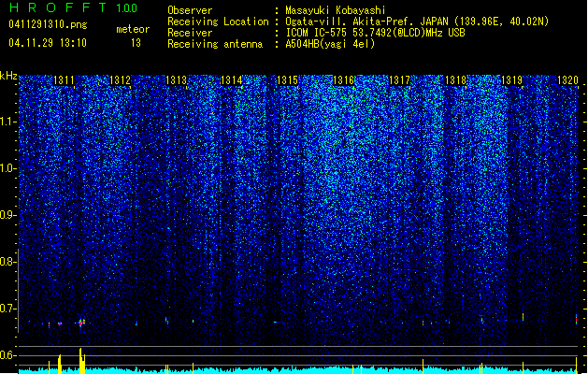588x374 pixels.
Task: Click the red-green echo streak after 1319
Action: click(x=523, y=317)
